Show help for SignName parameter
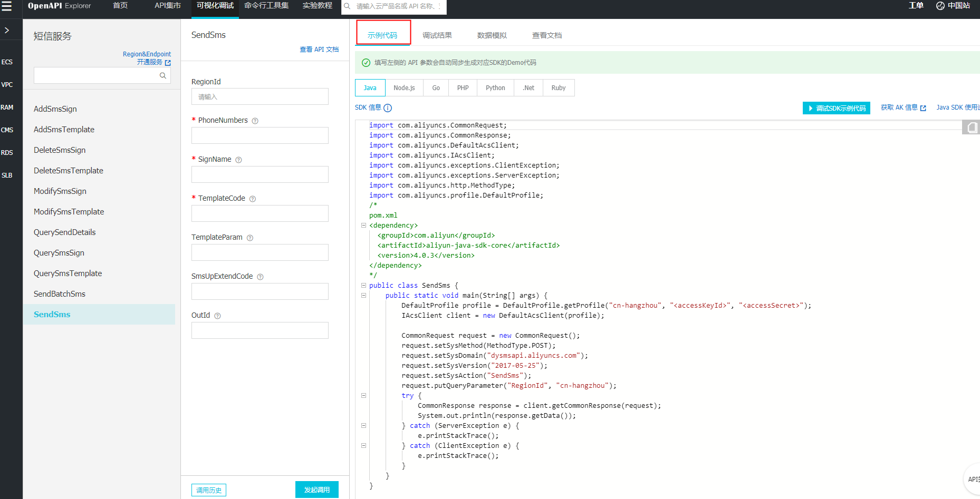The image size is (980, 499). coord(238,160)
